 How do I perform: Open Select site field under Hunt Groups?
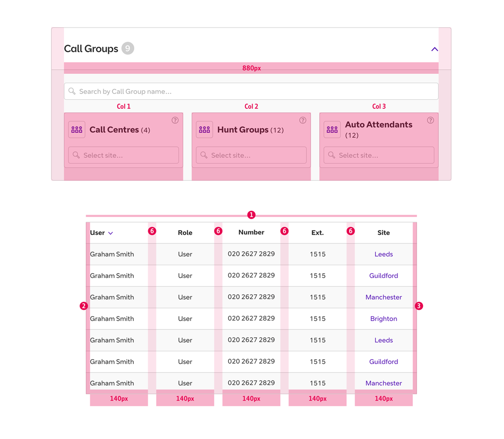pos(251,155)
